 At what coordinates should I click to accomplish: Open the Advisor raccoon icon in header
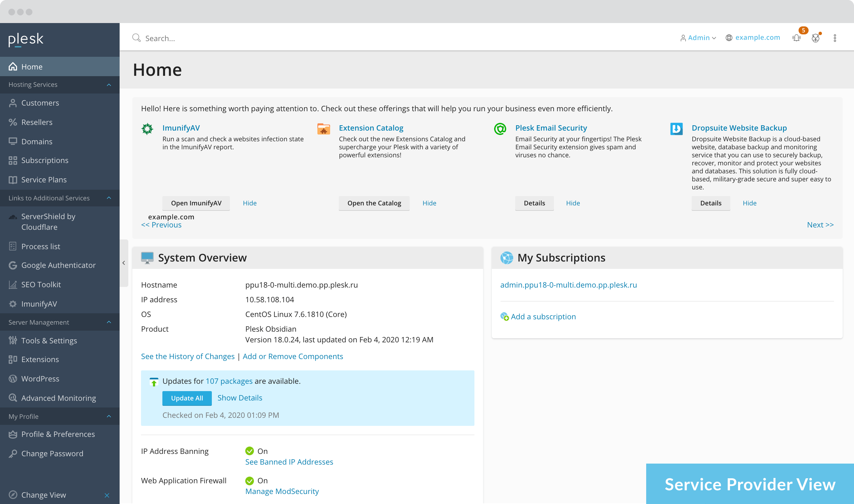click(x=816, y=38)
